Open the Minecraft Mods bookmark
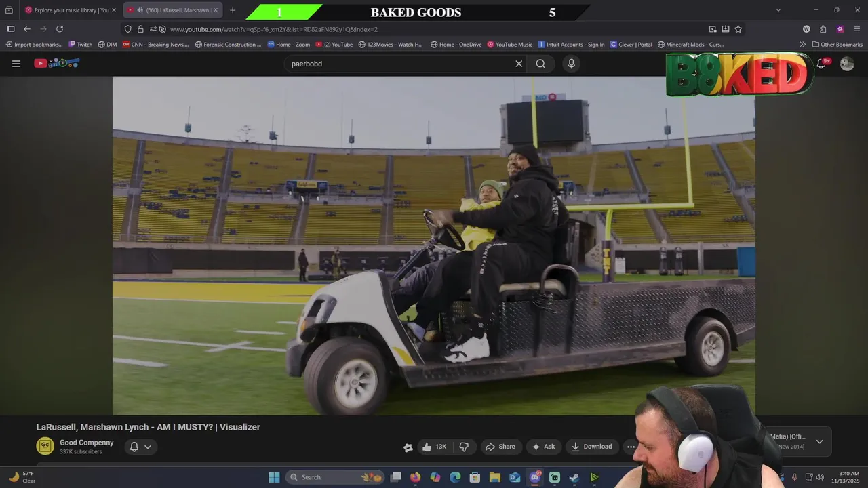This screenshot has width=868, height=488. pyautogui.click(x=691, y=45)
